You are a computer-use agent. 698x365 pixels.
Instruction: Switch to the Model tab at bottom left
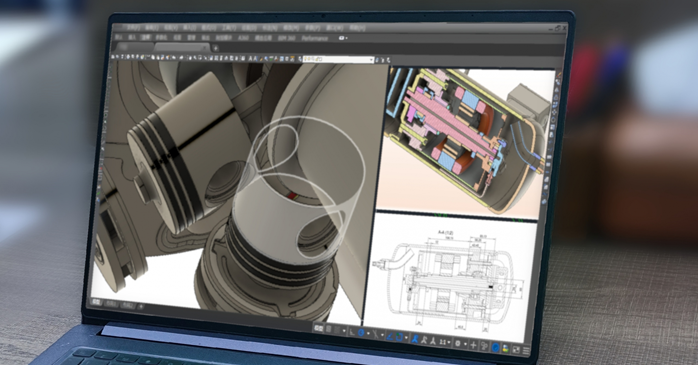(96, 302)
